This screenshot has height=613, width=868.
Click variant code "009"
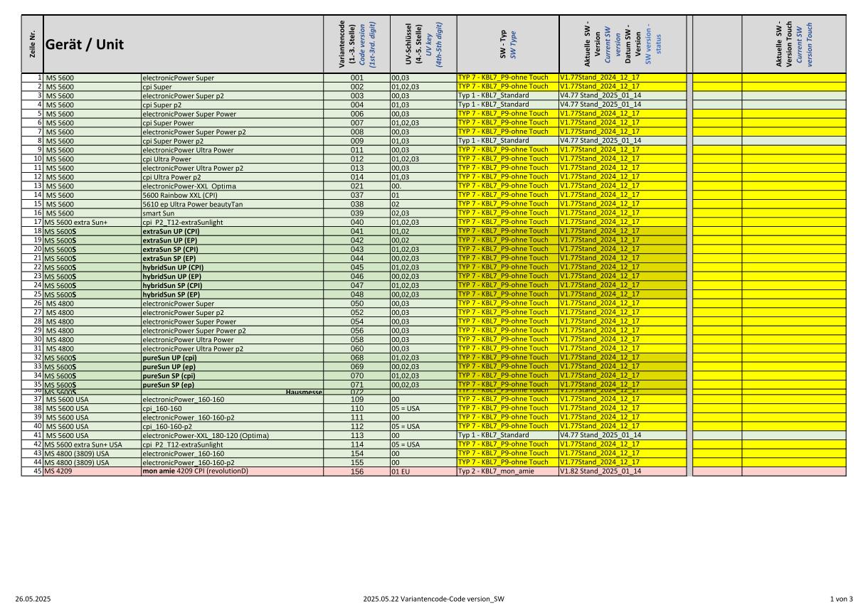[x=357, y=141]
